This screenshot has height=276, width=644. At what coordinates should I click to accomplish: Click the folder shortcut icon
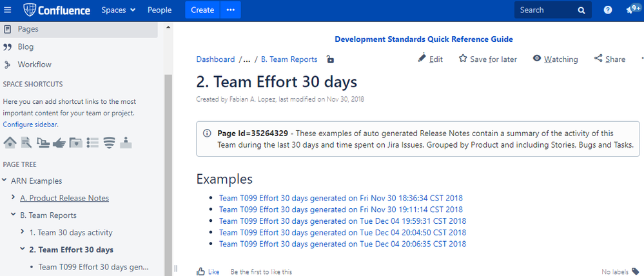(x=76, y=143)
